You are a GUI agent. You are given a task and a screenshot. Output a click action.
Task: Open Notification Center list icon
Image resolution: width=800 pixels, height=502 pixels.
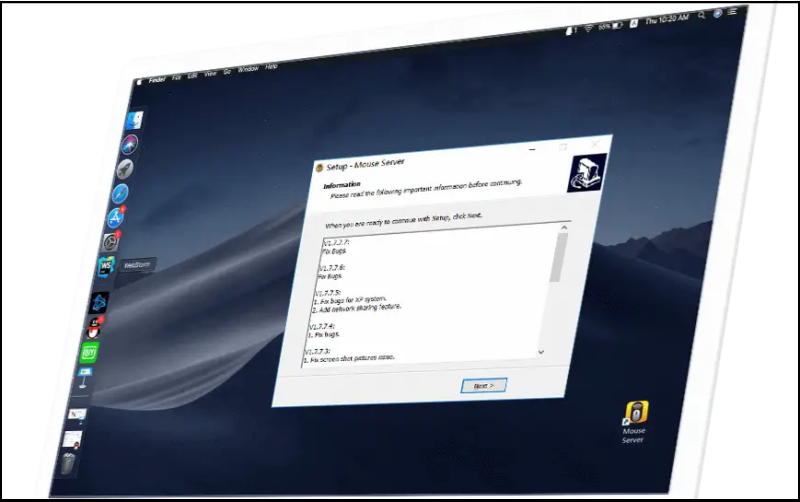(x=733, y=12)
